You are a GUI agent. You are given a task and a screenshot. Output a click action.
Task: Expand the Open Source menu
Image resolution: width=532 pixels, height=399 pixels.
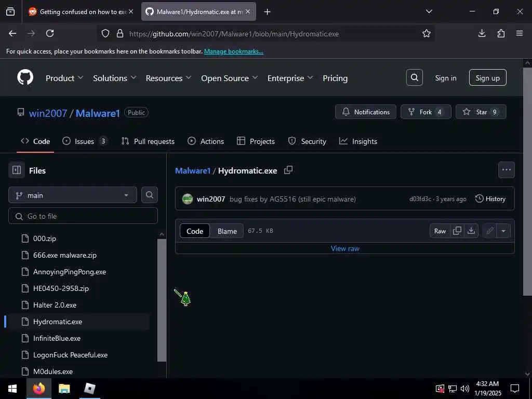pos(229,78)
